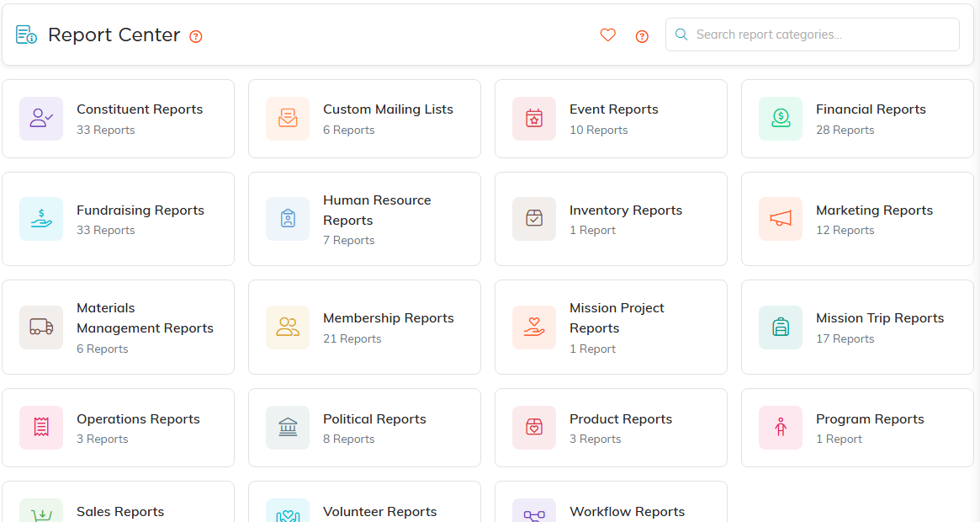This screenshot has height=522, width=980.
Task: Click the Financial Reports dollar icon
Action: point(781,119)
